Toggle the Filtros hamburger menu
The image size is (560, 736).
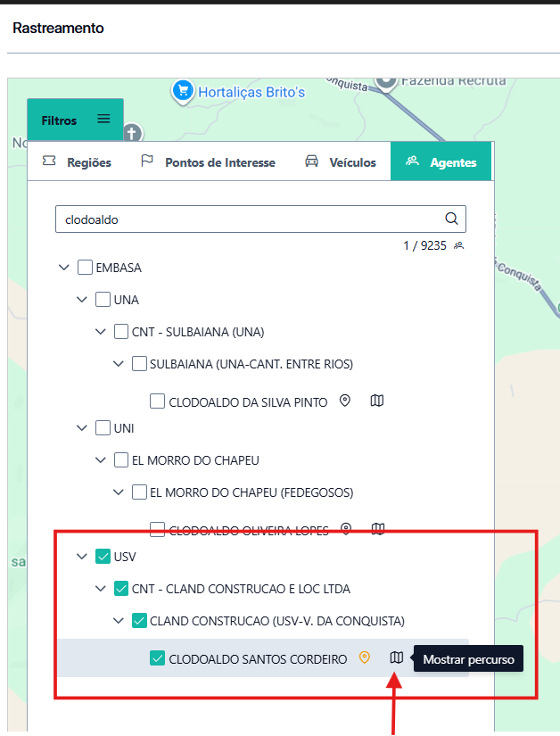103,120
